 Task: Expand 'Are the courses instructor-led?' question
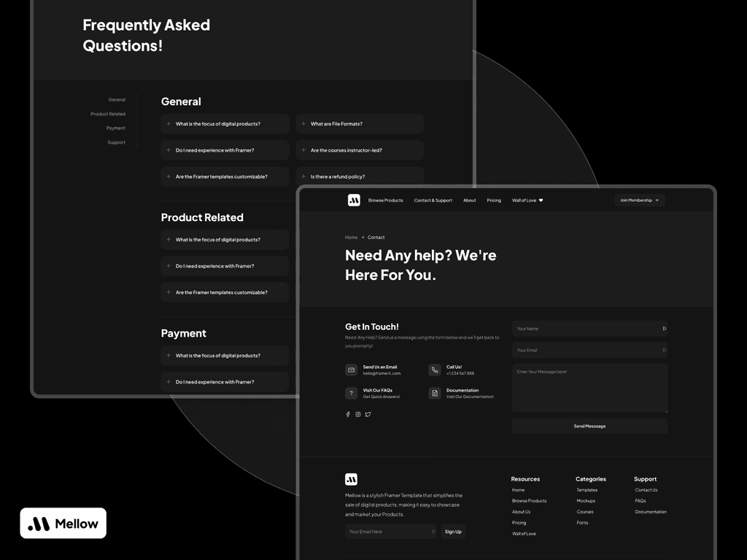click(360, 150)
